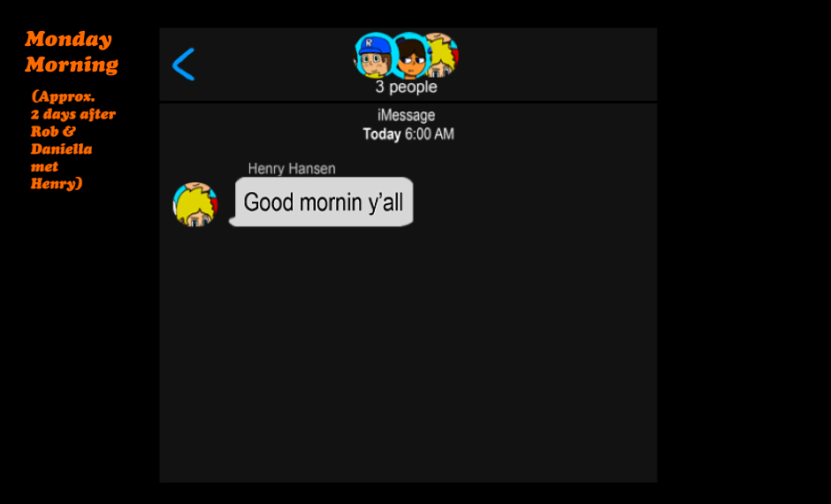Click the blank header area right of the avatars
This screenshot has height=504, width=831.
click(x=556, y=64)
